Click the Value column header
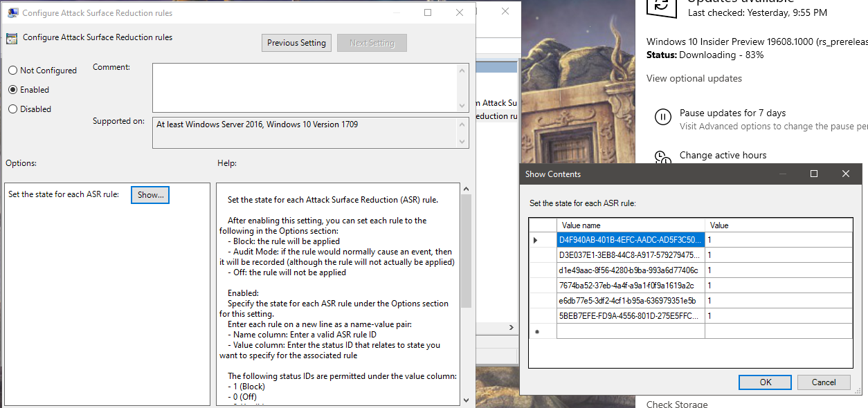Image resolution: width=868 pixels, height=408 pixels. 778,225
